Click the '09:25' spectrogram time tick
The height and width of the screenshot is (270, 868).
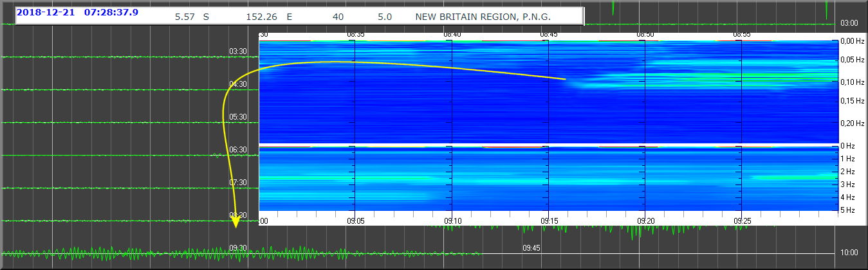click(x=742, y=221)
